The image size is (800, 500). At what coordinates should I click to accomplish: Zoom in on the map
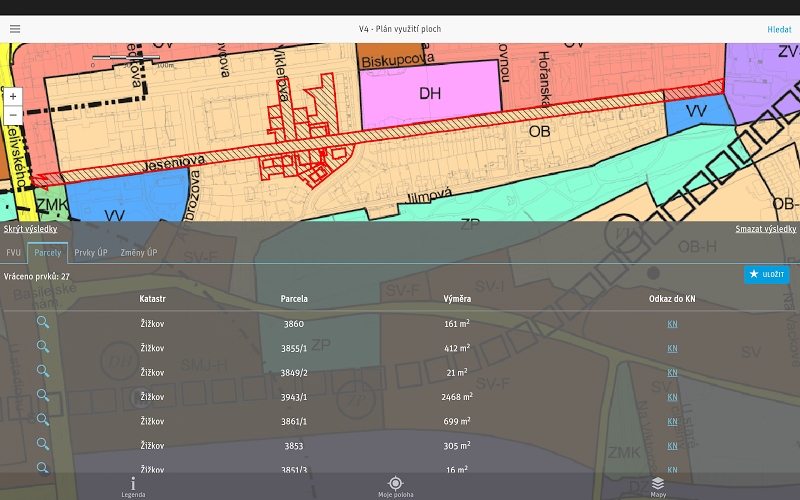[x=13, y=97]
